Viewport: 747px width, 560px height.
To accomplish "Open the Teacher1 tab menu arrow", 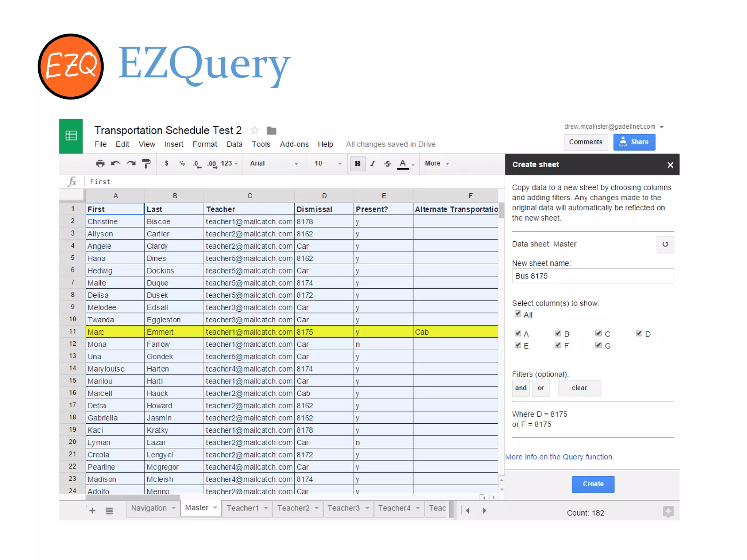I will pyautogui.click(x=266, y=508).
